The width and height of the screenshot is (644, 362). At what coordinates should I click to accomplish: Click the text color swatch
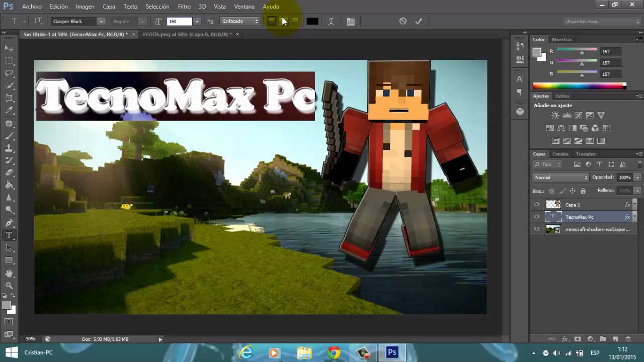312,21
